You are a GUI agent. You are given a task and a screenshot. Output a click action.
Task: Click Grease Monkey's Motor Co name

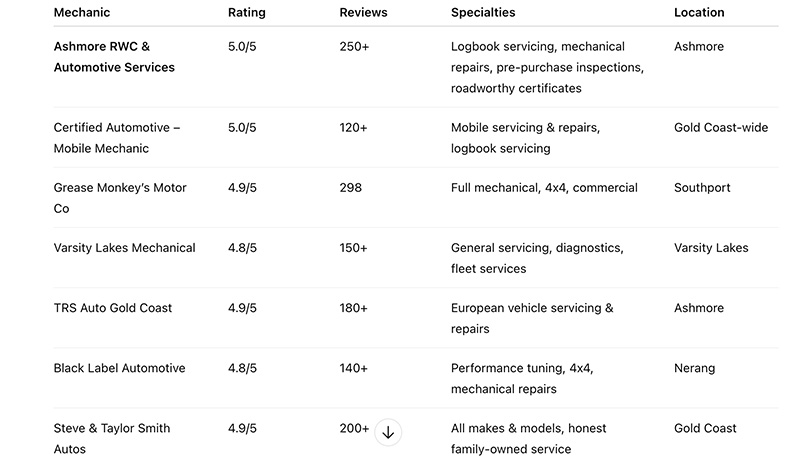[x=120, y=198]
